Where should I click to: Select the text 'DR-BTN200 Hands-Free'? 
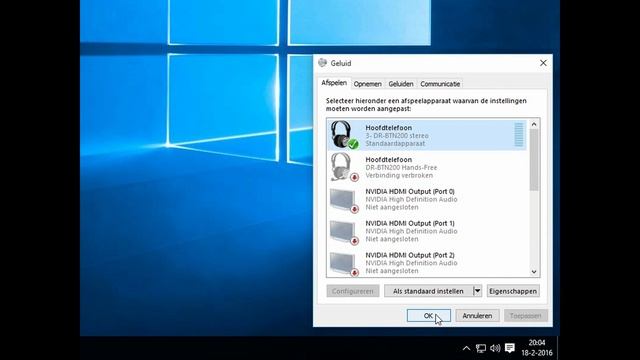[x=401, y=167]
